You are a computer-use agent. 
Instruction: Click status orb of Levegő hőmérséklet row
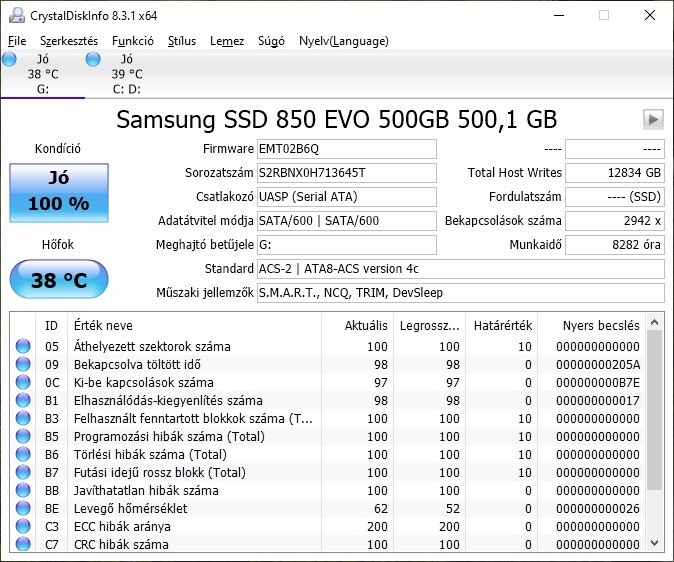(23, 509)
